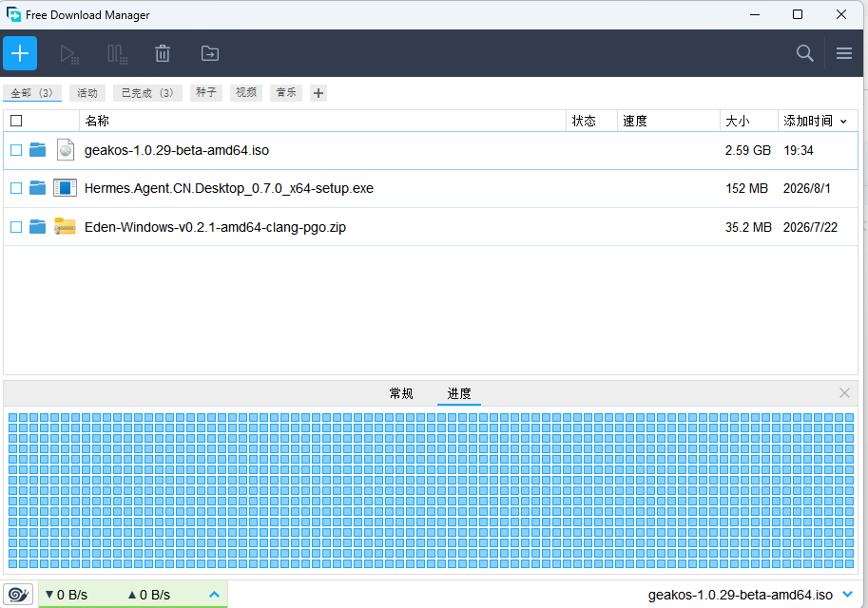This screenshot has height=608, width=868.
Task: Click the download speed 0 B/s indicator
Action: (x=67, y=595)
